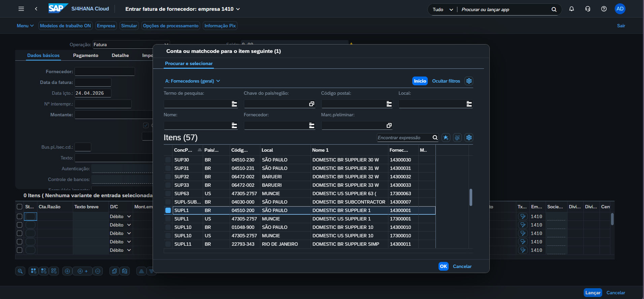Confirm selection with OK button
Image resolution: width=644 pixels, height=299 pixels.
tap(444, 266)
